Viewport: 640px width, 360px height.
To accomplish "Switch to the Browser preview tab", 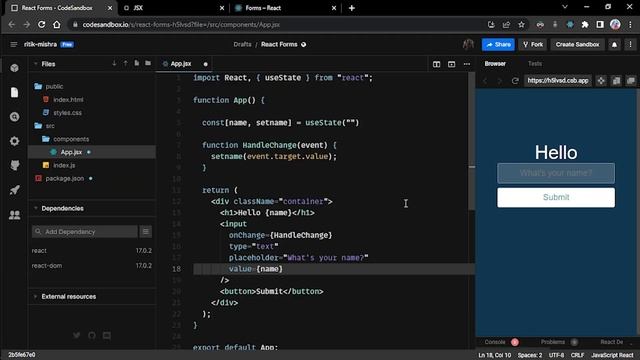I will point(495,64).
